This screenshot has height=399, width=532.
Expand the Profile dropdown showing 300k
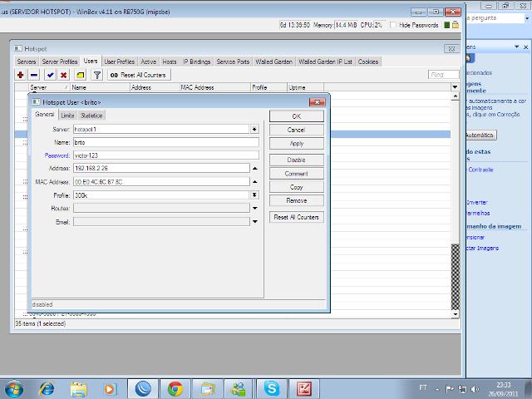click(x=254, y=195)
